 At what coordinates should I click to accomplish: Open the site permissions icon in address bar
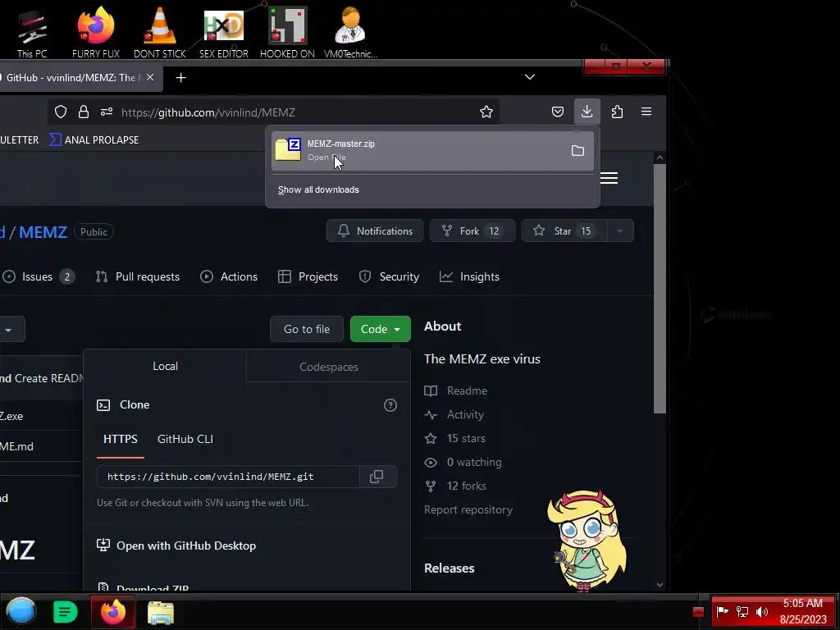click(x=106, y=112)
